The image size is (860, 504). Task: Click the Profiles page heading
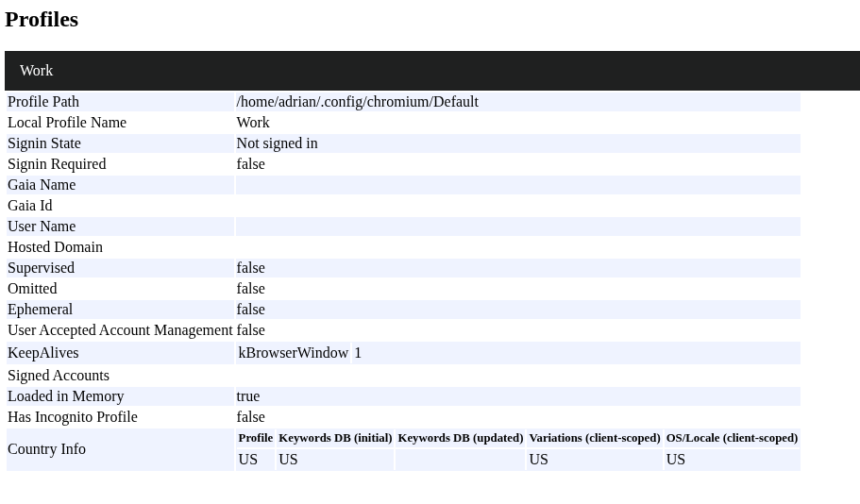click(42, 20)
